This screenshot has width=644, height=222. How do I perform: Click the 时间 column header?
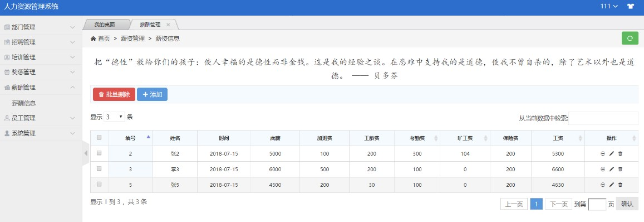coord(224,138)
